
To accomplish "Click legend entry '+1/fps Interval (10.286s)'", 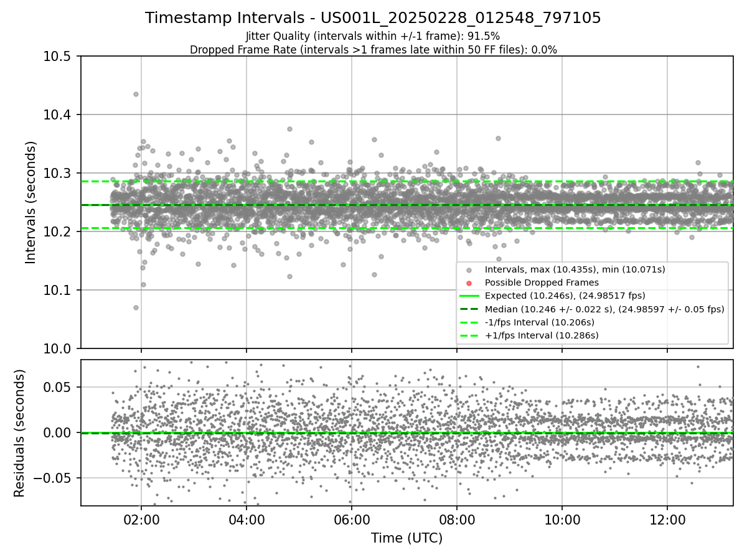I will click(542, 335).
